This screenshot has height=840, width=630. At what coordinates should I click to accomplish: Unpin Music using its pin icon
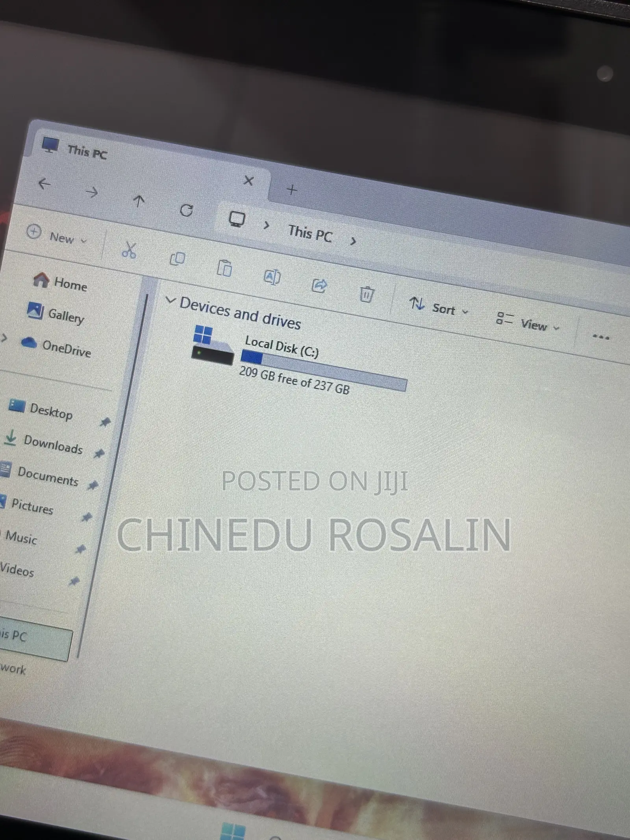coord(80,549)
